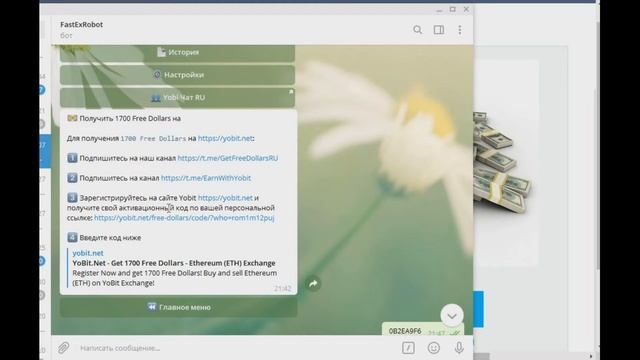Minimize the Telegram window
The width and height of the screenshot is (640, 360).
tap(439, 9)
